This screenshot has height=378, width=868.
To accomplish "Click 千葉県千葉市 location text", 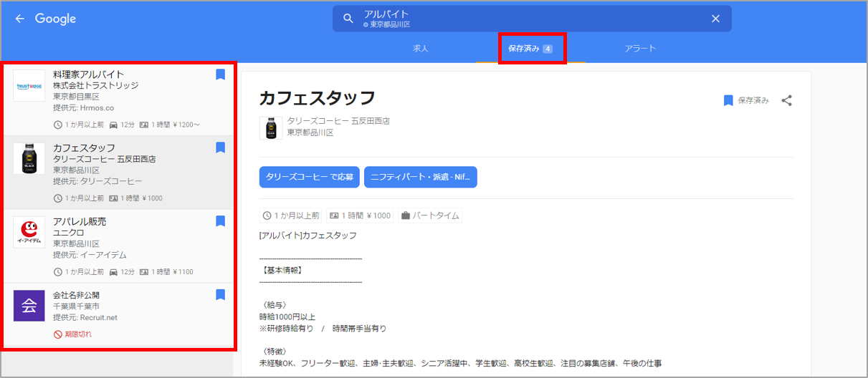I will (76, 306).
